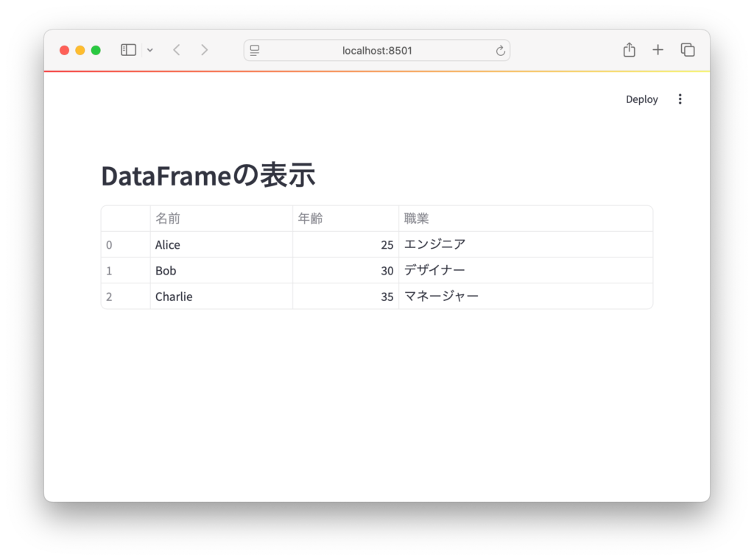This screenshot has width=754, height=560.
Task: Open the Streamlit three-dot main menu
Action: pos(680,99)
